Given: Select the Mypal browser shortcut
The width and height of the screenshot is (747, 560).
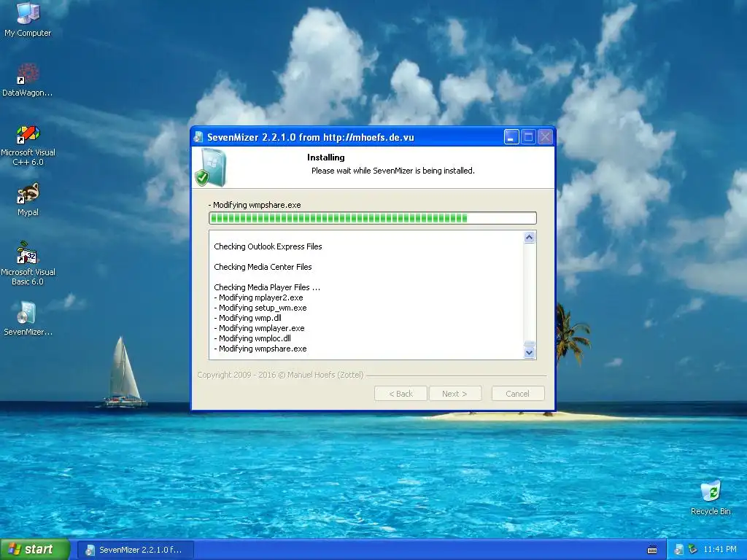Looking at the screenshot, I should pos(28,200).
